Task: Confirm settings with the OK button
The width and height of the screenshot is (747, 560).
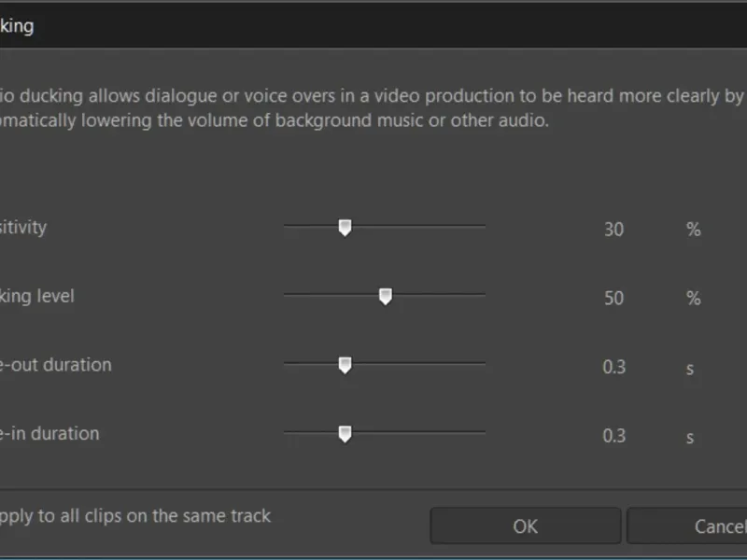Action: click(525, 526)
